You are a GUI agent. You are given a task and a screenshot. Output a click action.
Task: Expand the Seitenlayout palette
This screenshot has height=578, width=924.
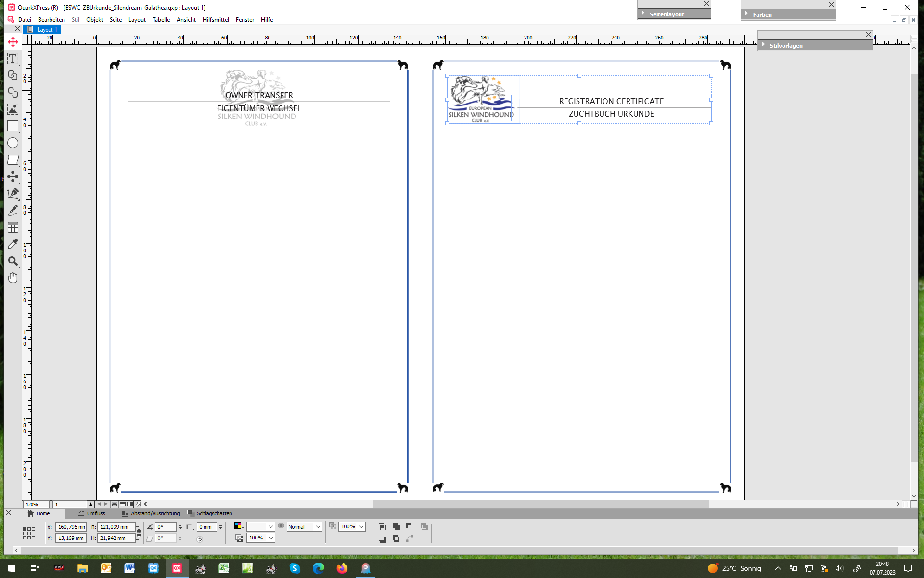[643, 14]
